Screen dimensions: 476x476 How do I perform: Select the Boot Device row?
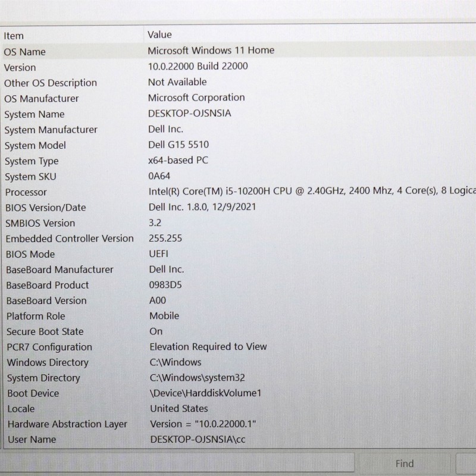point(33,393)
